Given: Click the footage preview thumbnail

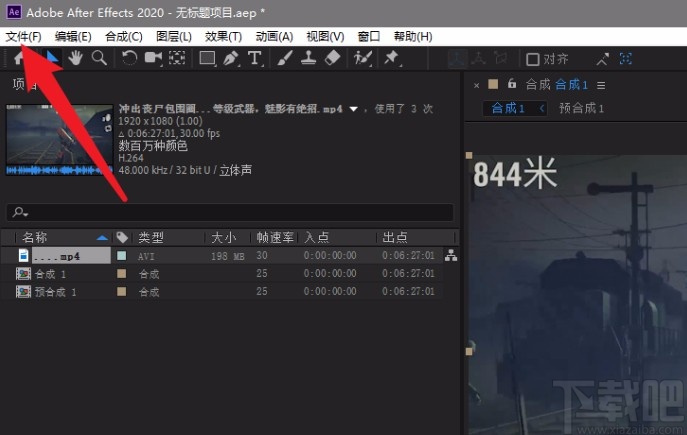Looking at the screenshot, I should 59,140.
